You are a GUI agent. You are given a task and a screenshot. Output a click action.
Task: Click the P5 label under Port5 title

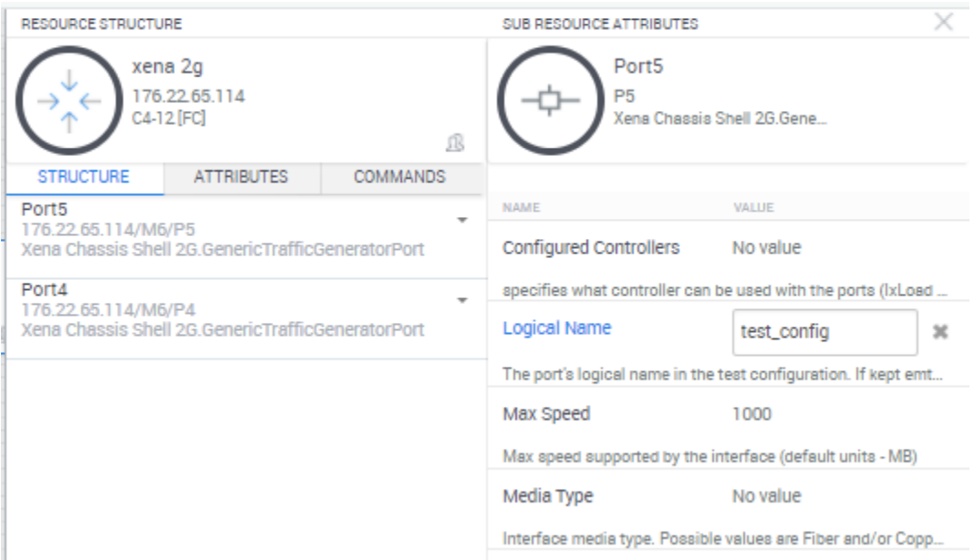(x=624, y=96)
